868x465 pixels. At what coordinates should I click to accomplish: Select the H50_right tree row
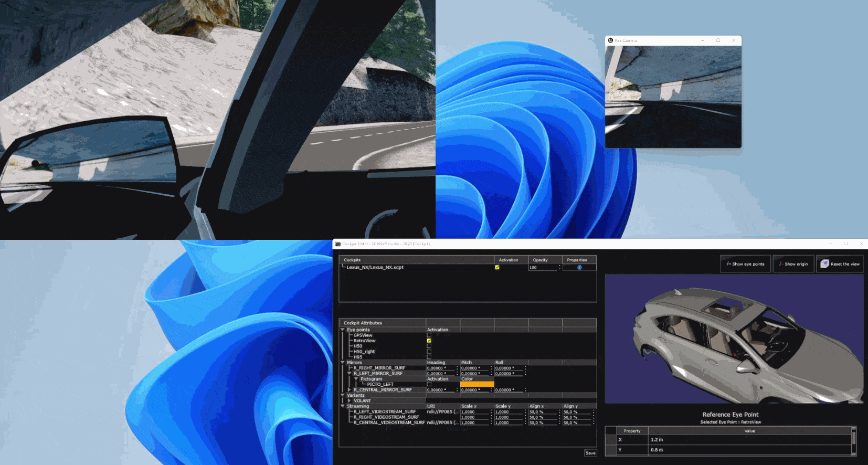click(364, 352)
